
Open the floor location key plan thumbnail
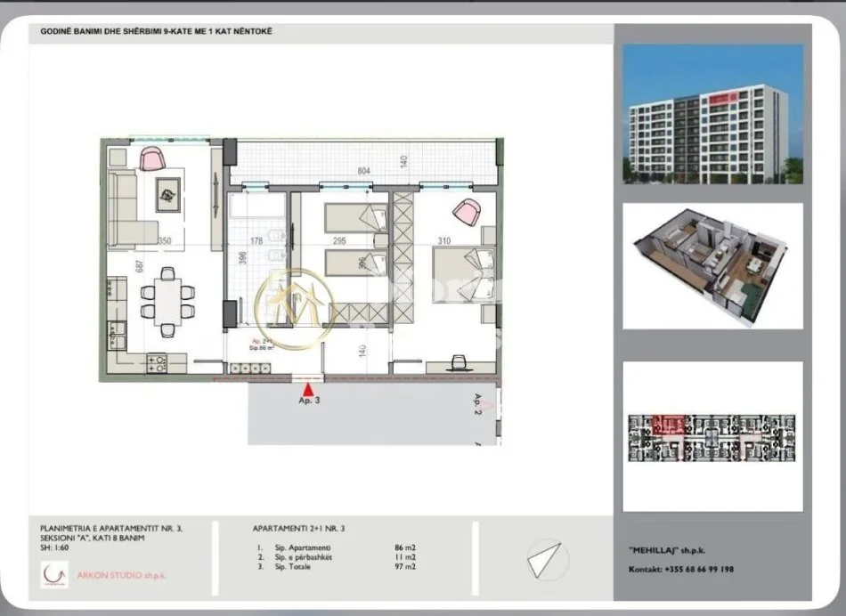[712, 435]
